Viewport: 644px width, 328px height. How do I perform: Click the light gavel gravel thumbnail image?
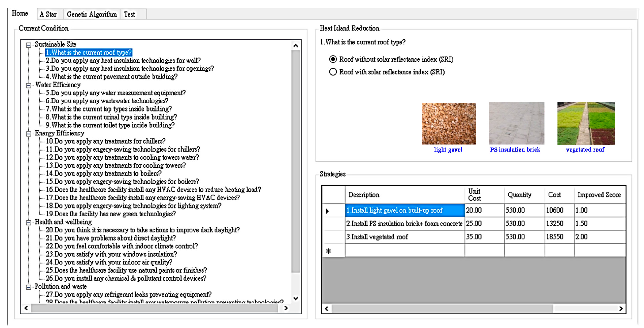tap(449, 123)
